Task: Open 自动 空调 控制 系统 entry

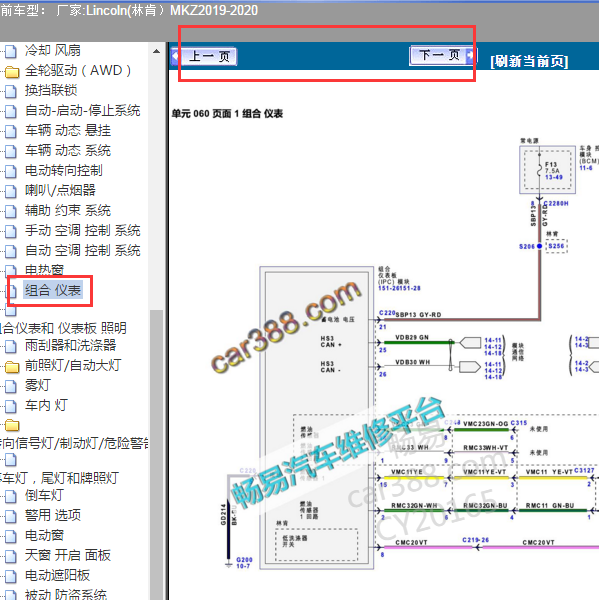Action: click(x=82, y=250)
